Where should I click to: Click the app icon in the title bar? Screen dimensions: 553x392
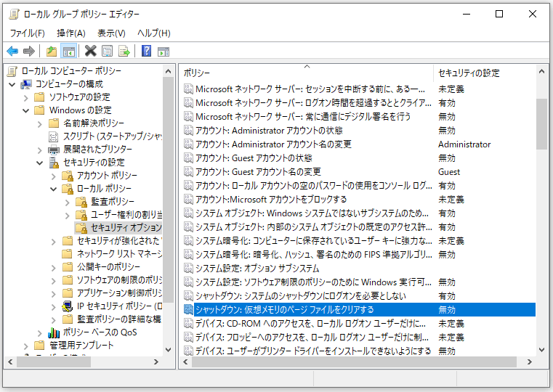click(x=14, y=14)
